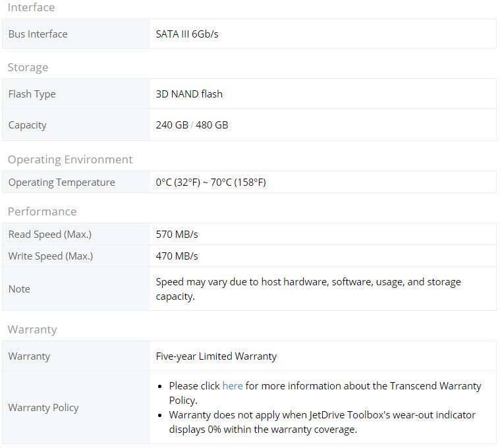Screen dimensions: 502x448
Task: Select the Operating Temperature row label
Action: pyautogui.click(x=61, y=182)
